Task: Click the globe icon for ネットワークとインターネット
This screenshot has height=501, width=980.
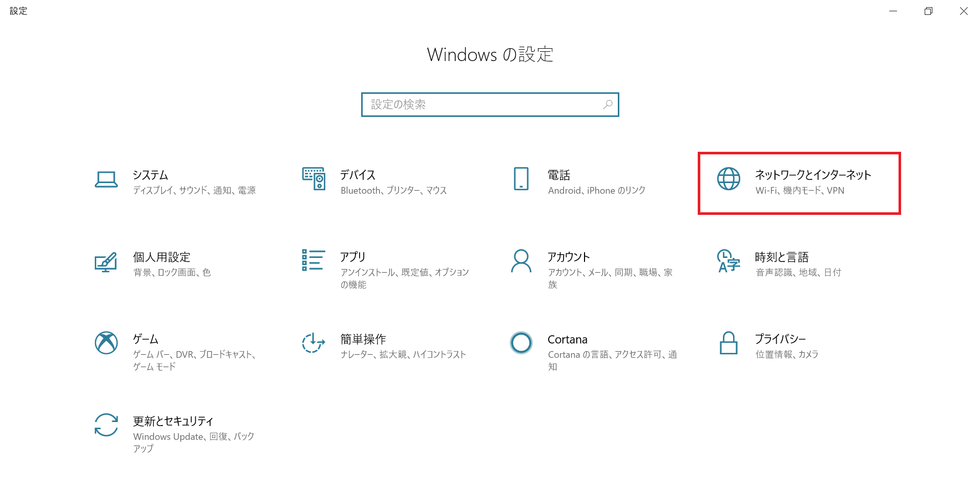Action: point(728,178)
